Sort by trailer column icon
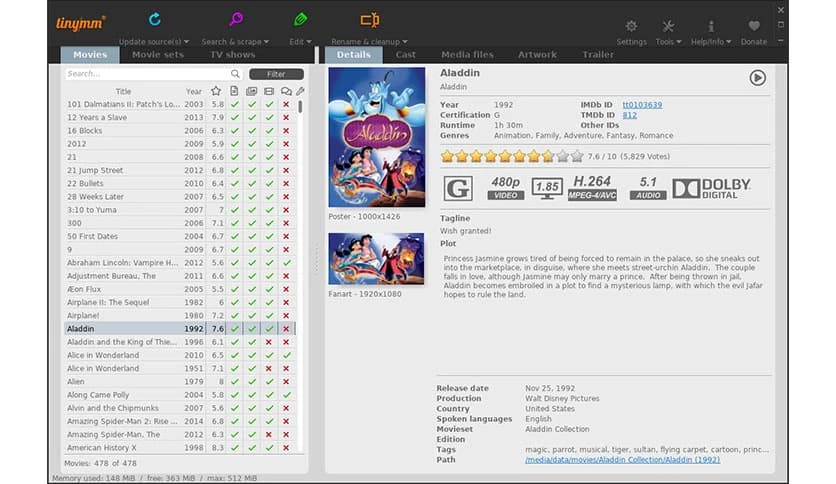 (x=269, y=91)
